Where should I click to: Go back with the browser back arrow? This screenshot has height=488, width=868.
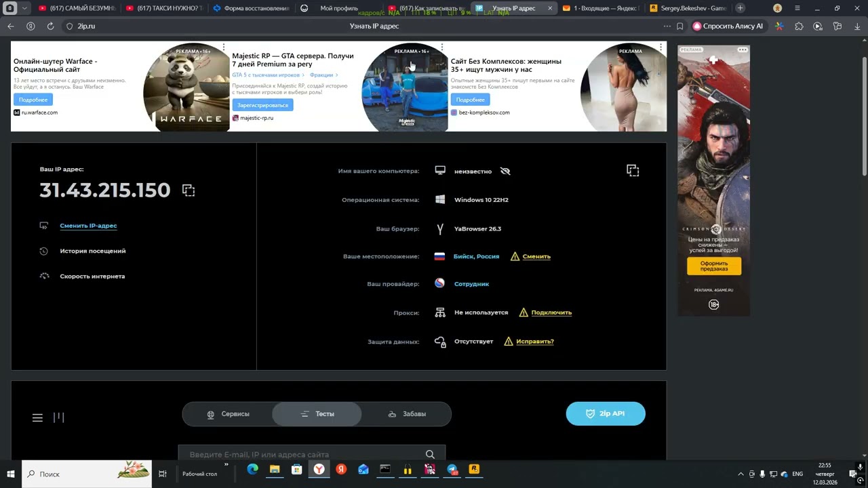10,26
